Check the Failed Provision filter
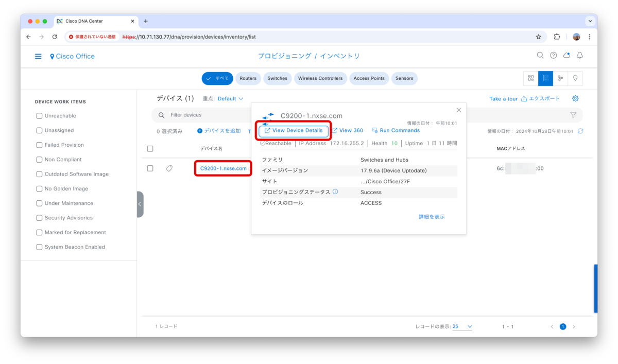Image resolution: width=618 pixels, height=364 pixels. tap(39, 145)
